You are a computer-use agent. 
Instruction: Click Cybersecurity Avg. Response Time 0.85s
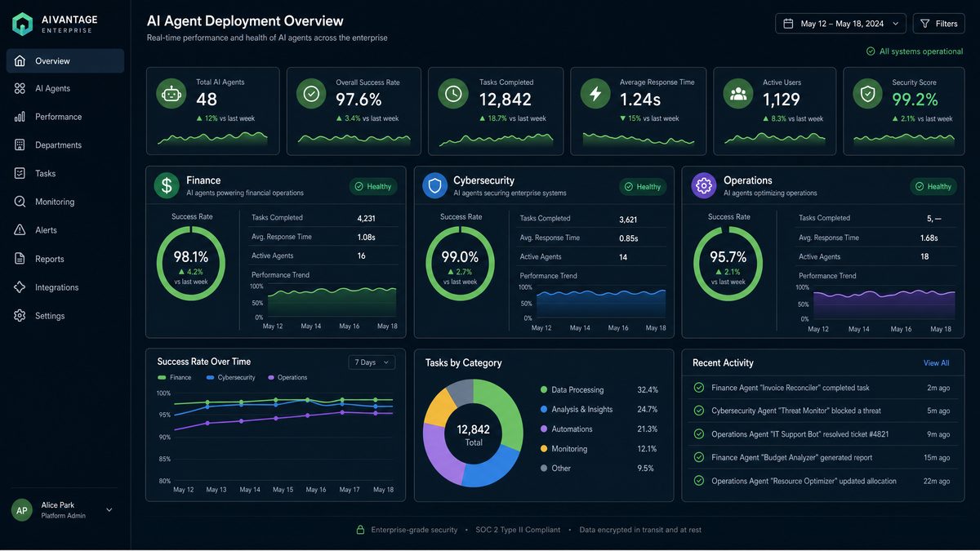tap(629, 238)
